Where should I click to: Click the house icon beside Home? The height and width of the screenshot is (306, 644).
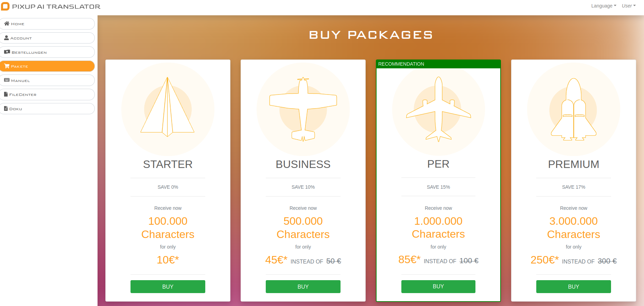[x=6, y=24]
